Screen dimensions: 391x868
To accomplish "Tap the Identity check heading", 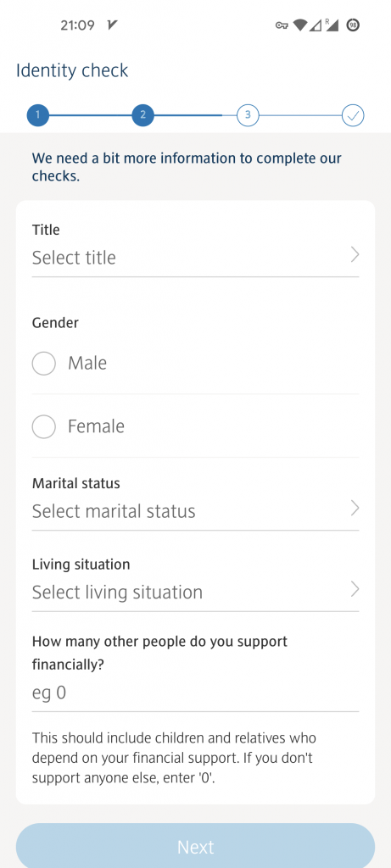I will (72, 70).
